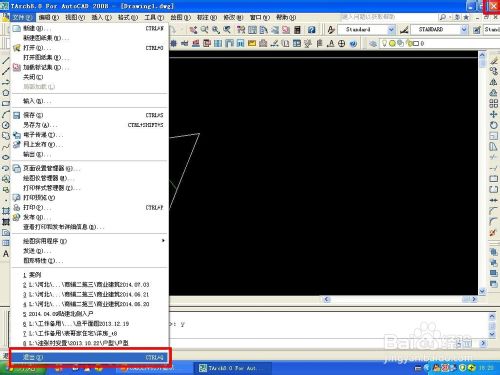
Task: Click the drawing area horizontal scrollbar left arrow
Action: pyautogui.click(x=327, y=299)
